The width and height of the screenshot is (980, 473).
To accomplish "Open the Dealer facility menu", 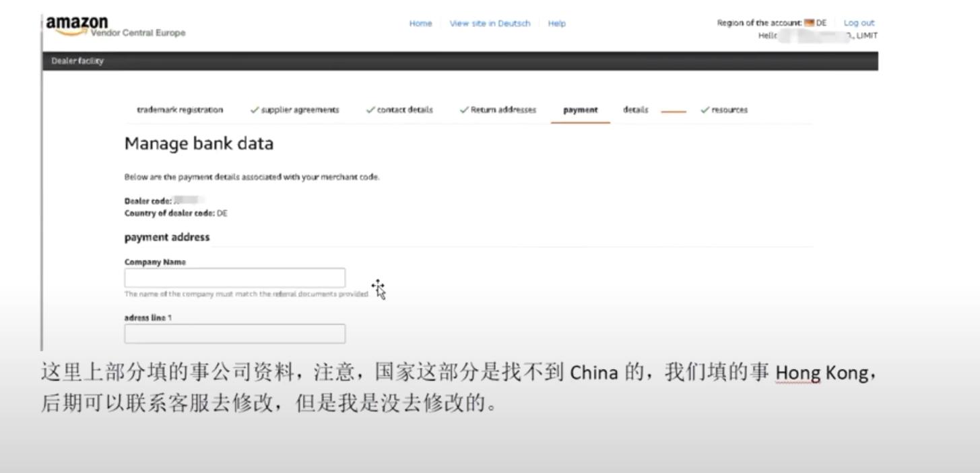I will [x=77, y=61].
